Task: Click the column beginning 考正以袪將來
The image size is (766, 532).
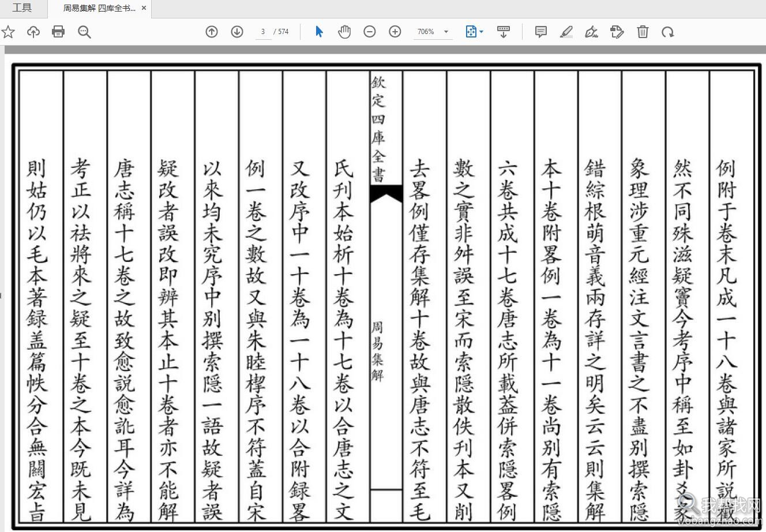Action: pos(81,340)
